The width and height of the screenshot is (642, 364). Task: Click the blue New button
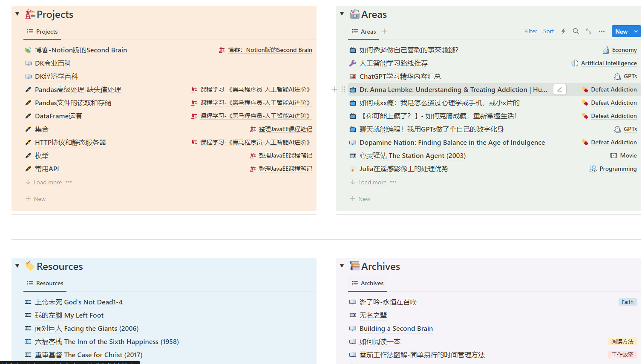[x=621, y=31]
